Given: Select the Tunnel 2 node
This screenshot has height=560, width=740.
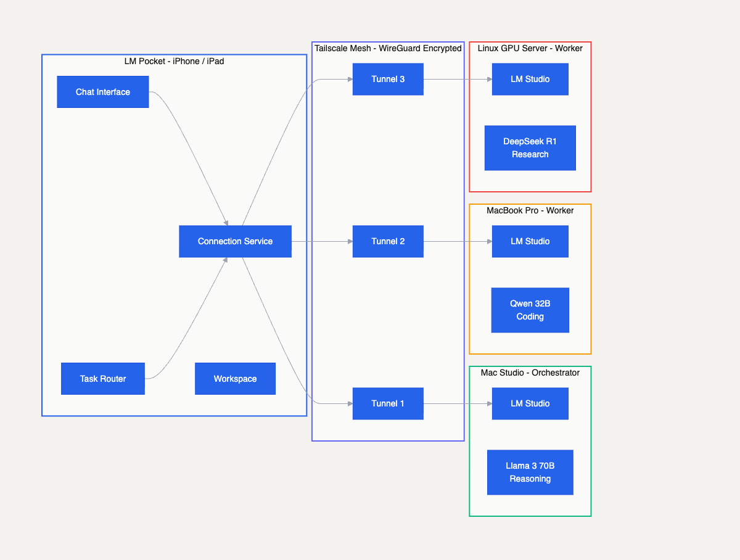Looking at the screenshot, I should coord(388,241).
